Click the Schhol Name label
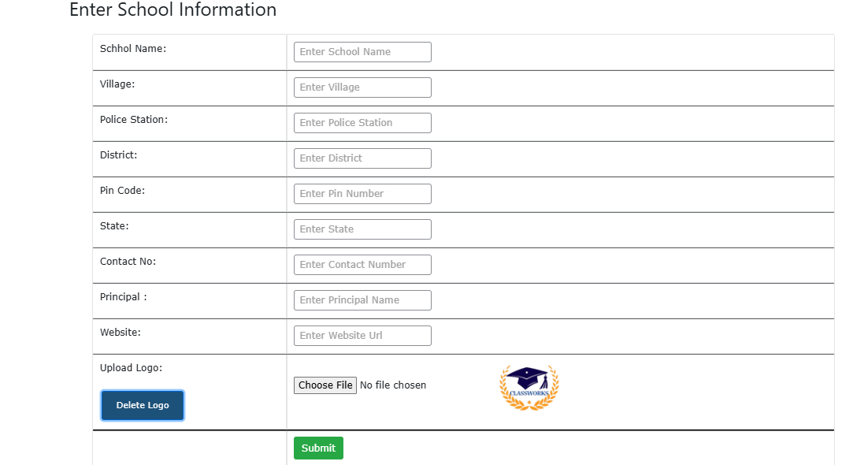Image resolution: width=868 pixels, height=465 pixels. click(x=133, y=49)
